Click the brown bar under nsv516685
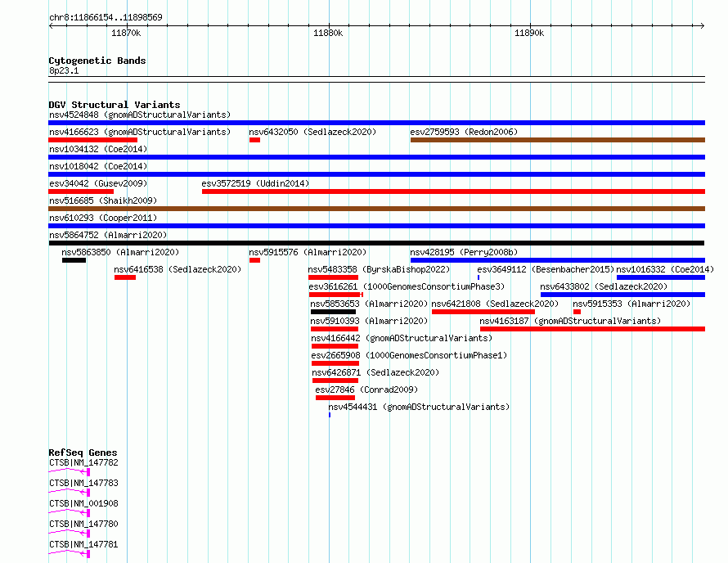The height and width of the screenshot is (563, 728). pos(376,209)
